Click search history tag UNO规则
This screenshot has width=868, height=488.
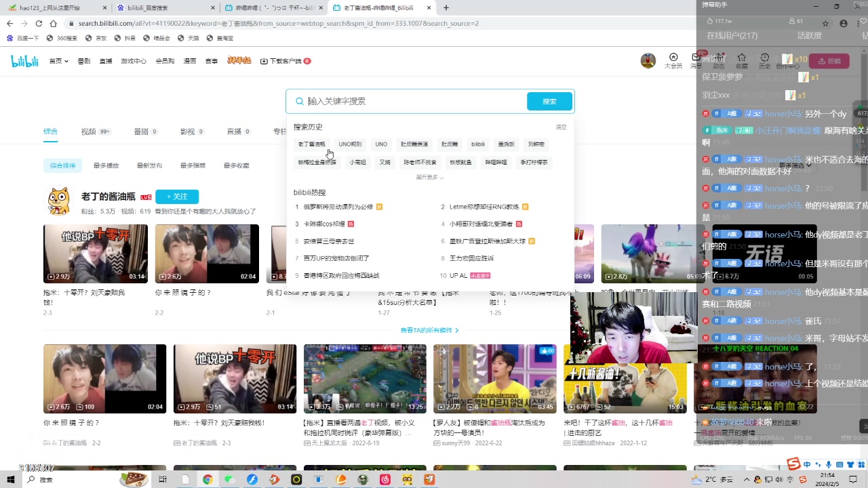[350, 144]
